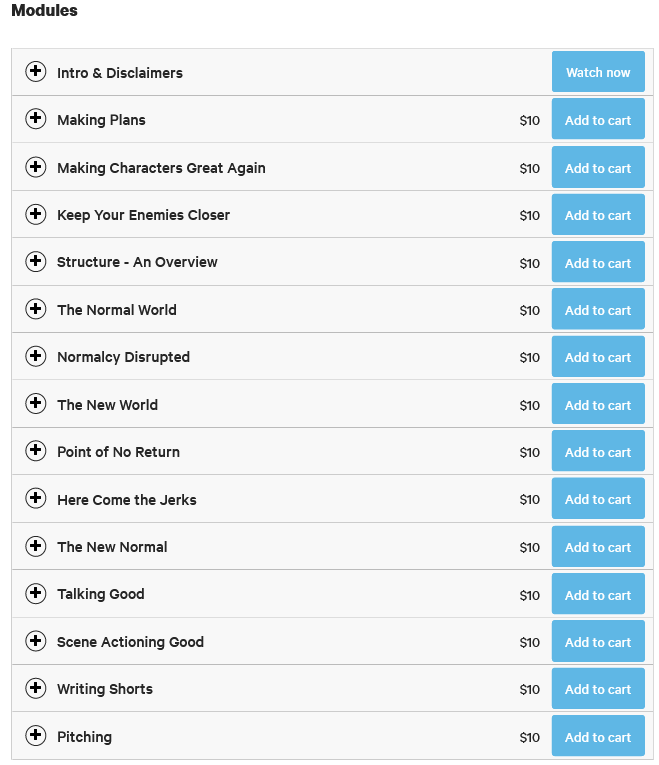Click plus icon next to The Normal World

(36, 309)
